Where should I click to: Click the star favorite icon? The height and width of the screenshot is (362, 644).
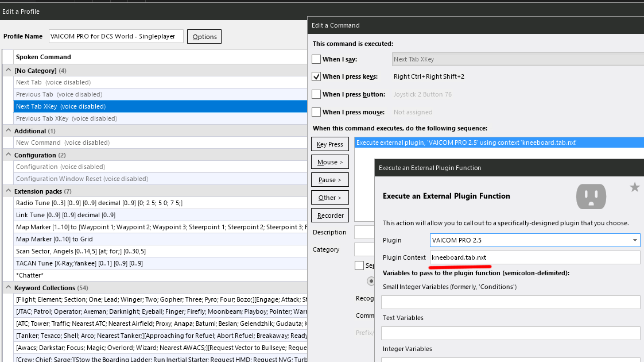(x=635, y=187)
